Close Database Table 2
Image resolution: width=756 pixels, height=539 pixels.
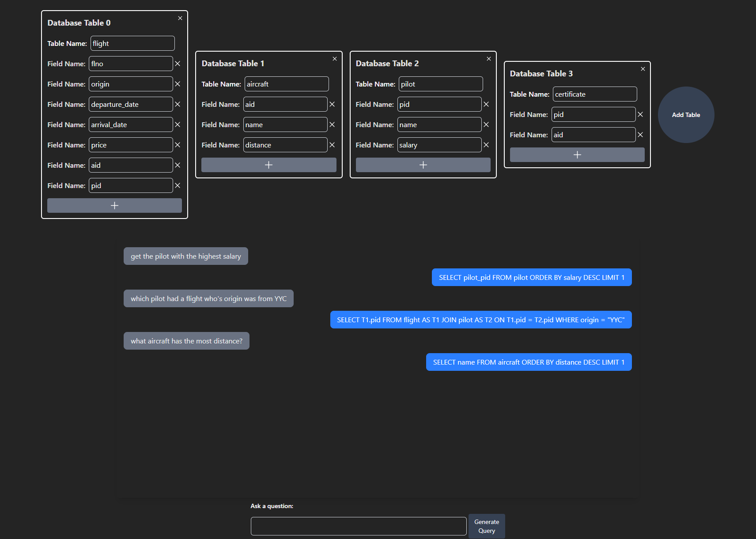click(x=489, y=59)
